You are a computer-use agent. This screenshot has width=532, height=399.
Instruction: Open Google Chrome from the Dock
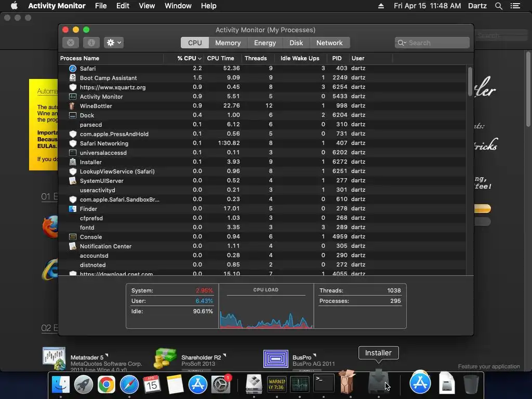click(x=106, y=384)
